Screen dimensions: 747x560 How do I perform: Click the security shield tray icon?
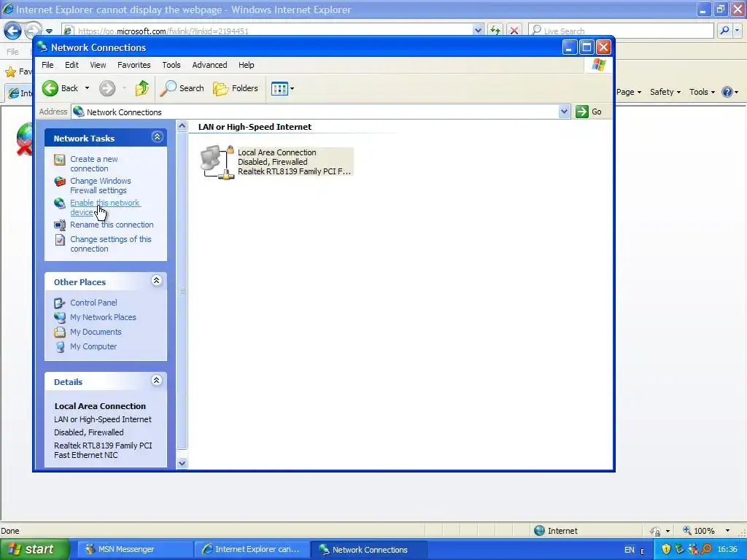point(666,550)
